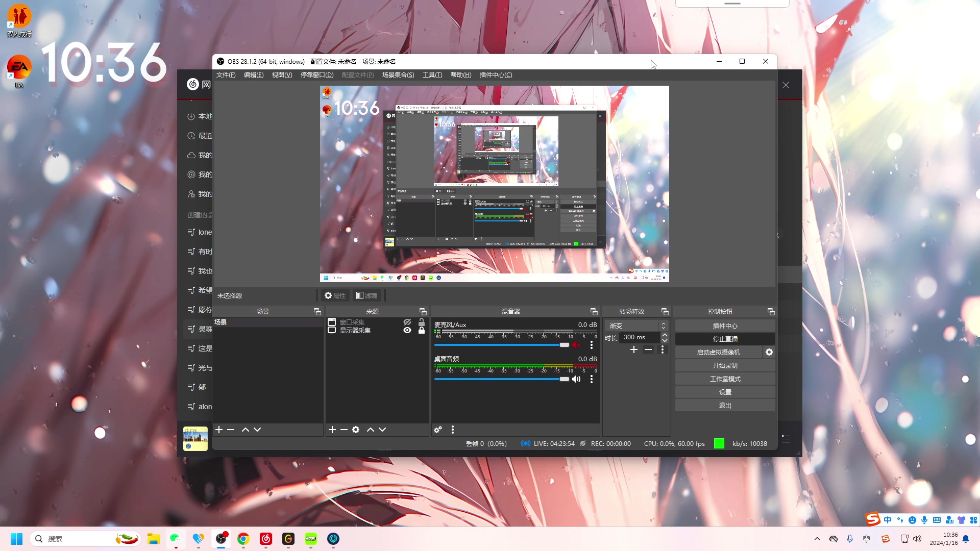Mute the 桌面音频 channel
The width and height of the screenshot is (980, 551).
click(x=576, y=379)
